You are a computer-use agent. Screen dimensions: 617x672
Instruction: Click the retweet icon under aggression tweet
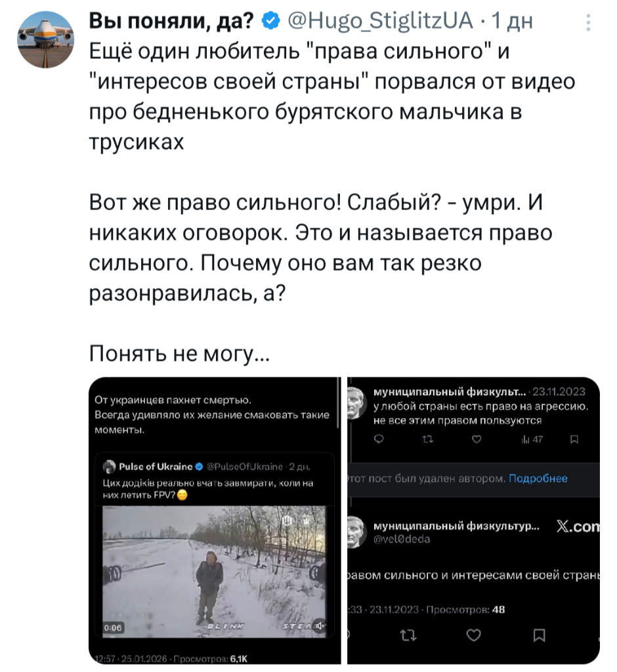coord(425,441)
